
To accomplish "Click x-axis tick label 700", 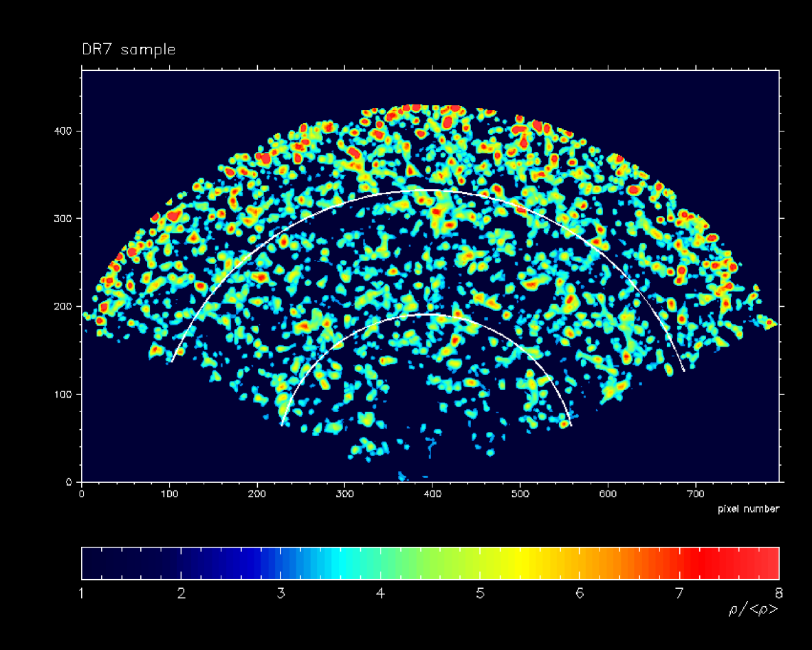I will pos(696,494).
